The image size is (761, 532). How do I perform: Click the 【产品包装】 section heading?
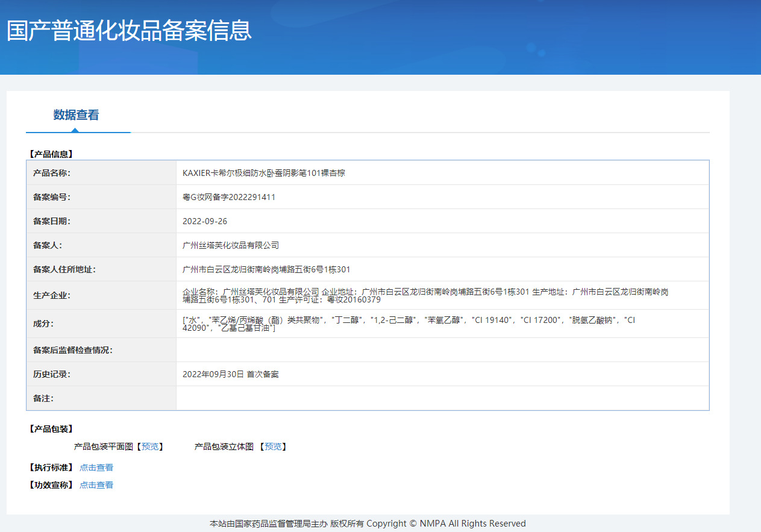tap(51, 429)
